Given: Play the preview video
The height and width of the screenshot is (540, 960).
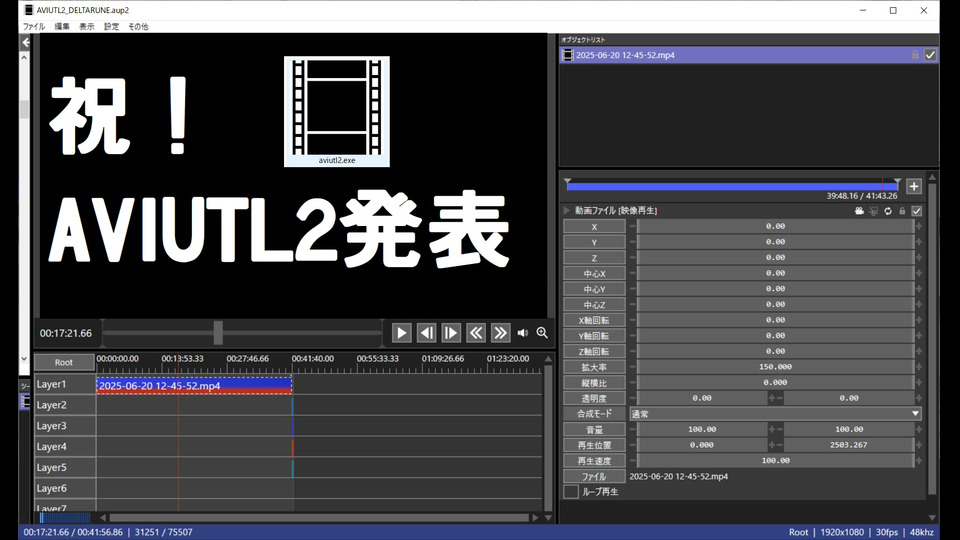Looking at the screenshot, I should tap(402, 333).
